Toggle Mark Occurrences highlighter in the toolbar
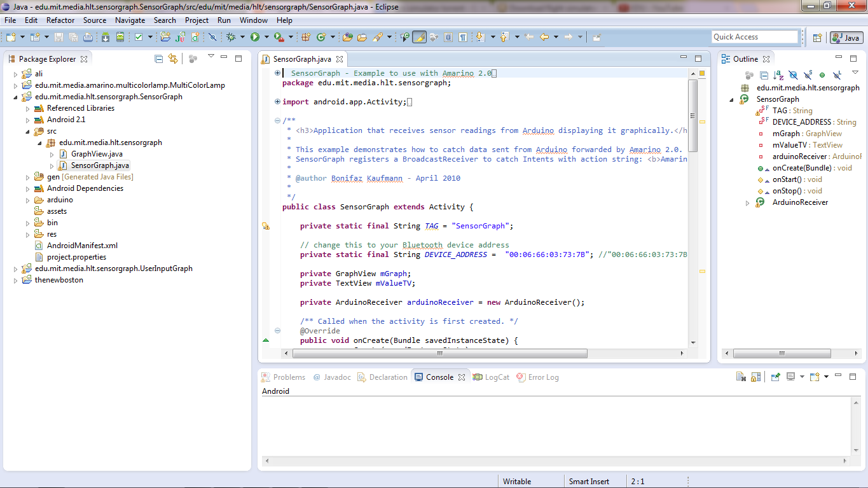Image resolution: width=868 pixels, height=488 pixels. pyautogui.click(x=420, y=36)
